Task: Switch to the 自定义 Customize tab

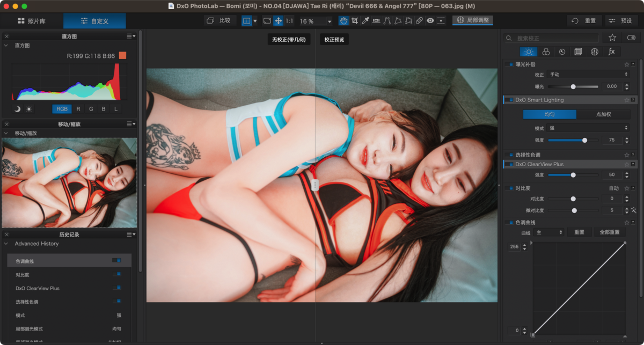Action: pos(95,21)
